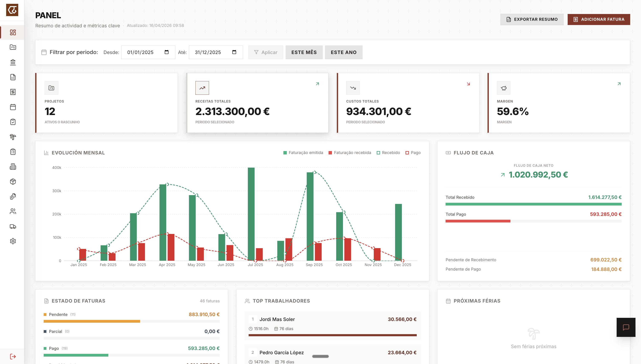Click the Até date field 31/12/2025
This screenshot has height=364, width=641.
216,52
